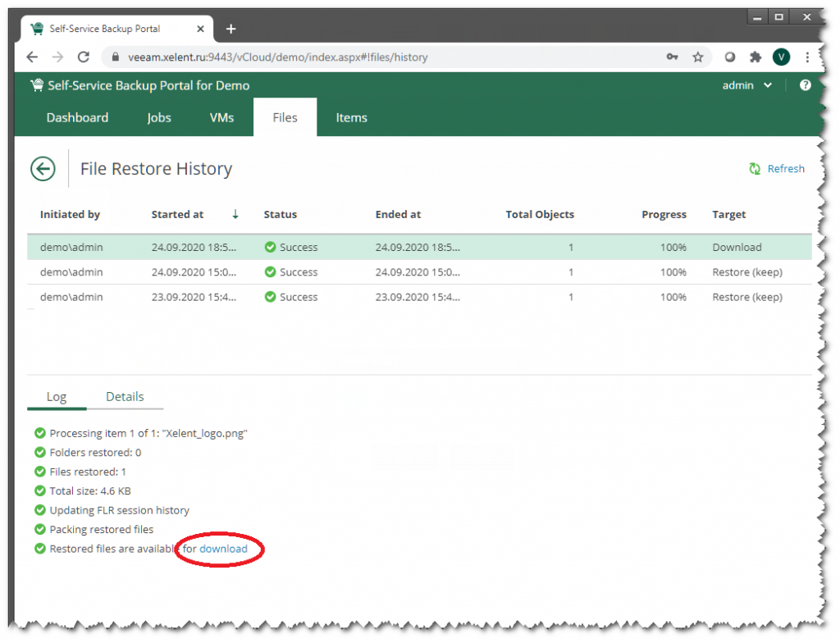Toggle sort arrow beside Started at
The width and height of the screenshot is (840, 643).
tap(235, 214)
